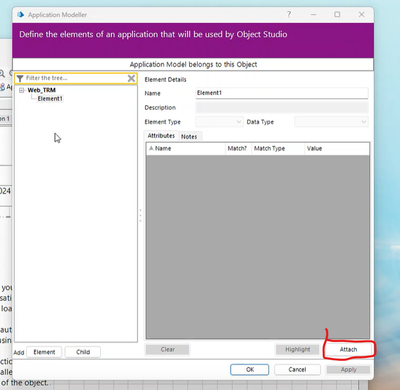
Task: Click the Application Modeller title bar icon
Action: pyautogui.click(x=21, y=15)
